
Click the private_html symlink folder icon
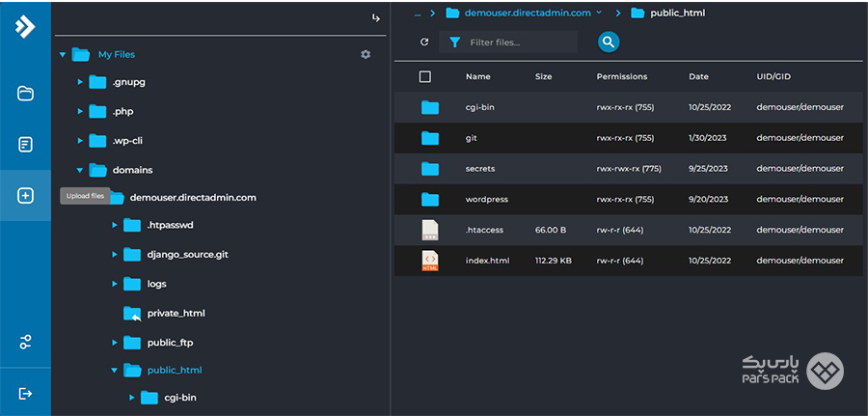click(132, 314)
